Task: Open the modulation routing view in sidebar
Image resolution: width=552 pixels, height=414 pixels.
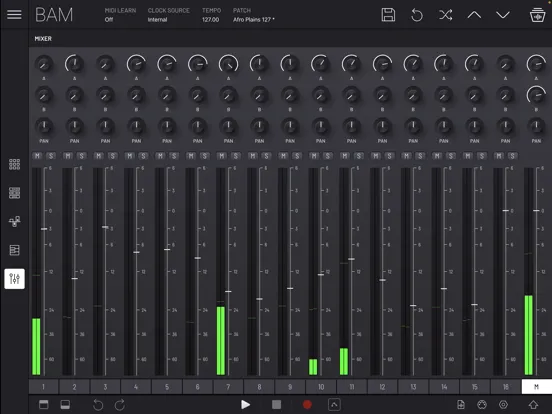Action: point(14,221)
